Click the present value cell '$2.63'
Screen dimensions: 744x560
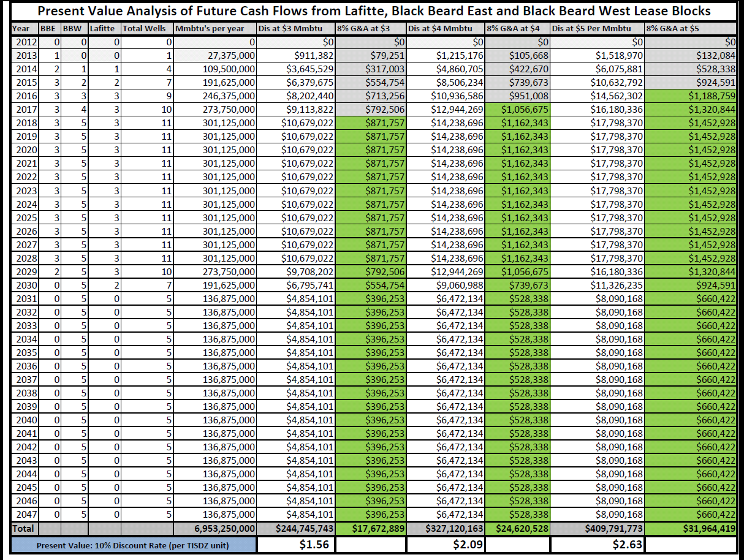pos(598,545)
